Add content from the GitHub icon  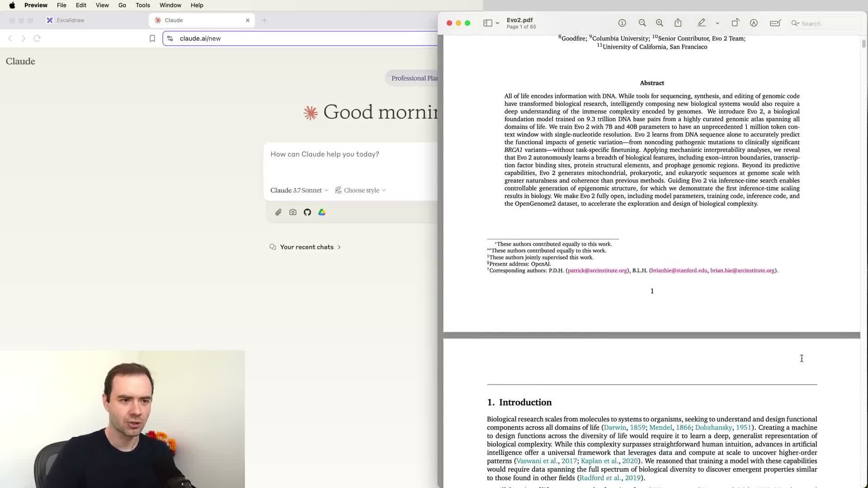coord(307,212)
